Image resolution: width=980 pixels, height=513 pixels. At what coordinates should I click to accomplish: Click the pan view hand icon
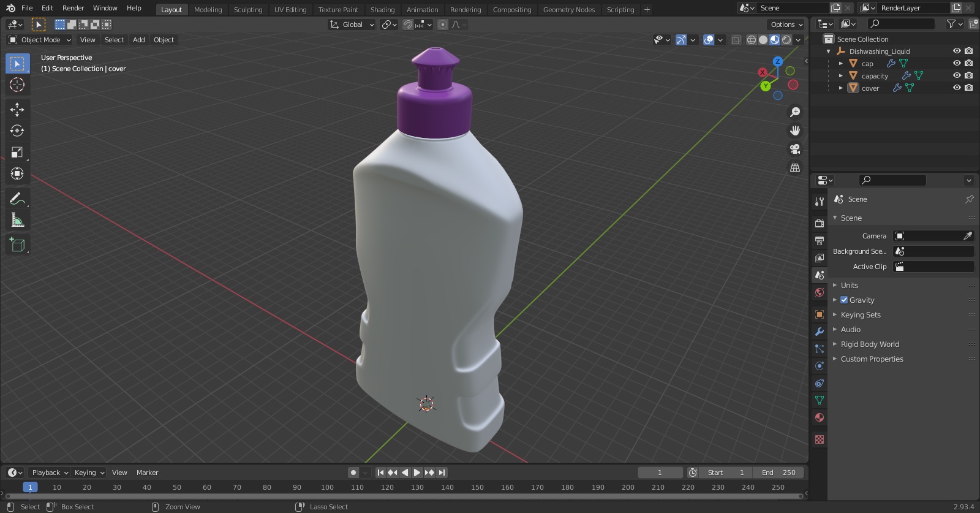(x=795, y=131)
